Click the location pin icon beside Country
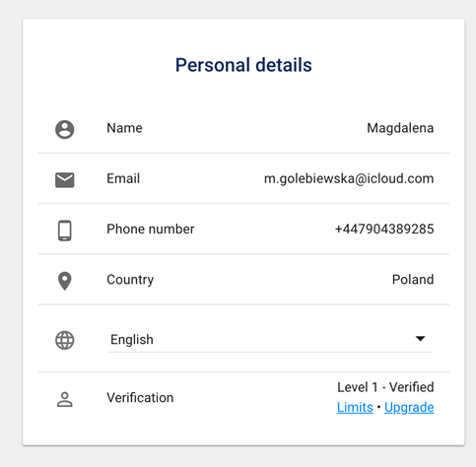 tap(65, 281)
